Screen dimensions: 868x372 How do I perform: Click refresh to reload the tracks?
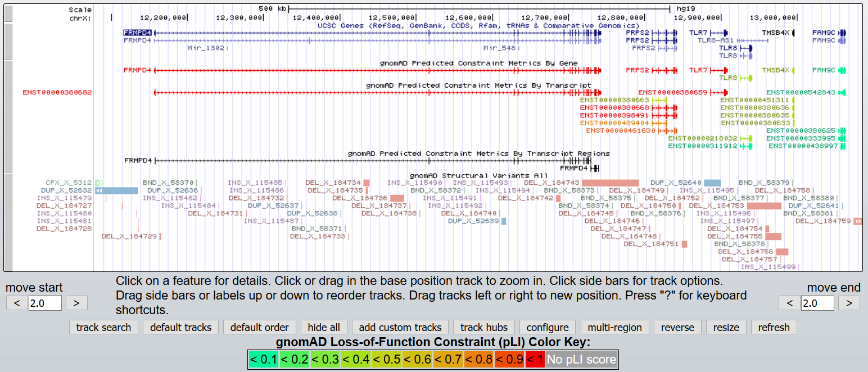click(774, 327)
